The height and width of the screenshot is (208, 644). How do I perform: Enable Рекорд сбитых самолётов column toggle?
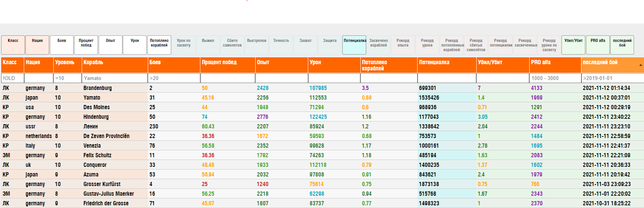[x=476, y=45]
